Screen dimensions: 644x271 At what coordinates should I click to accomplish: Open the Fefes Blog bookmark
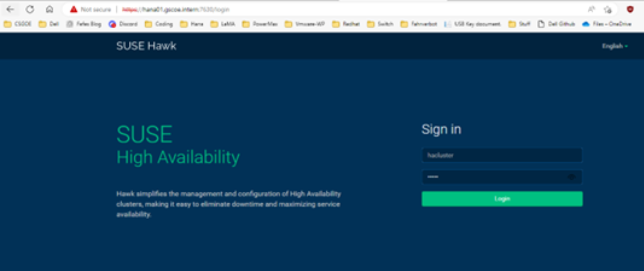[84, 24]
